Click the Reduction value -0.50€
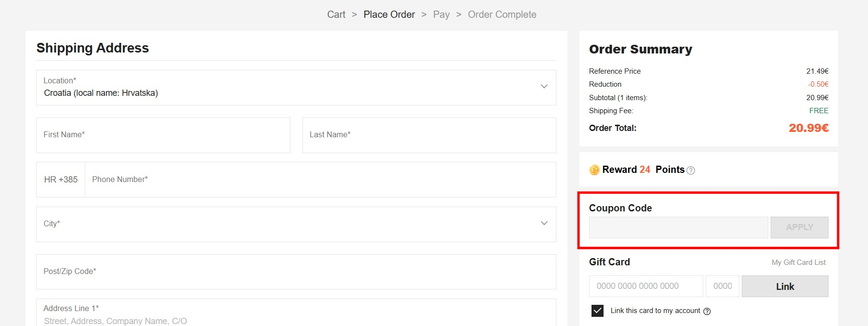Viewport: 868px width, 326px height. click(818, 84)
